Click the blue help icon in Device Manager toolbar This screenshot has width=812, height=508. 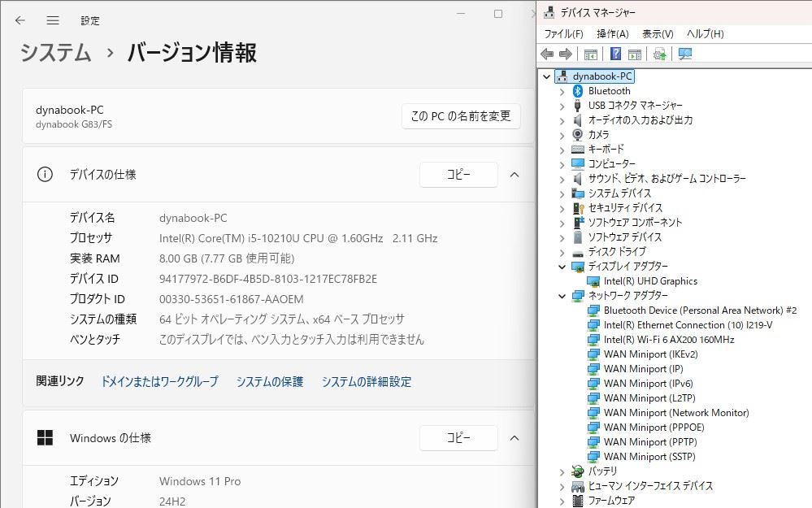point(615,54)
